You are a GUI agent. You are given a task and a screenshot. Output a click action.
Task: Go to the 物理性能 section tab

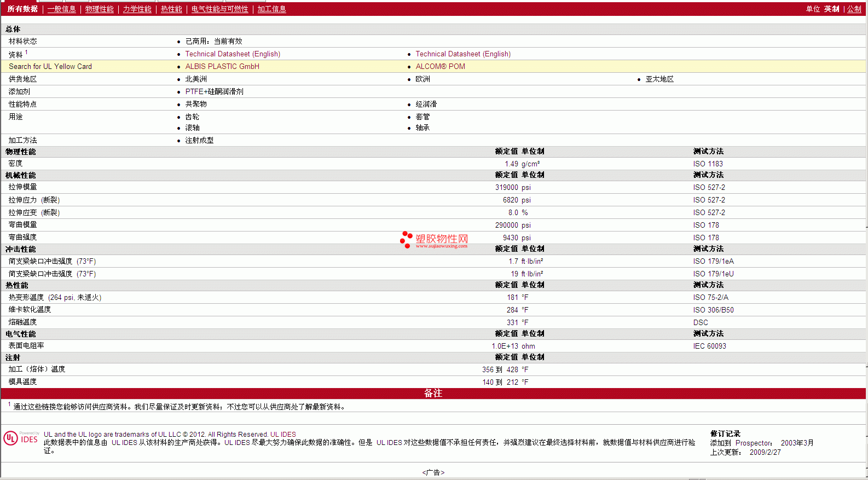pos(99,9)
